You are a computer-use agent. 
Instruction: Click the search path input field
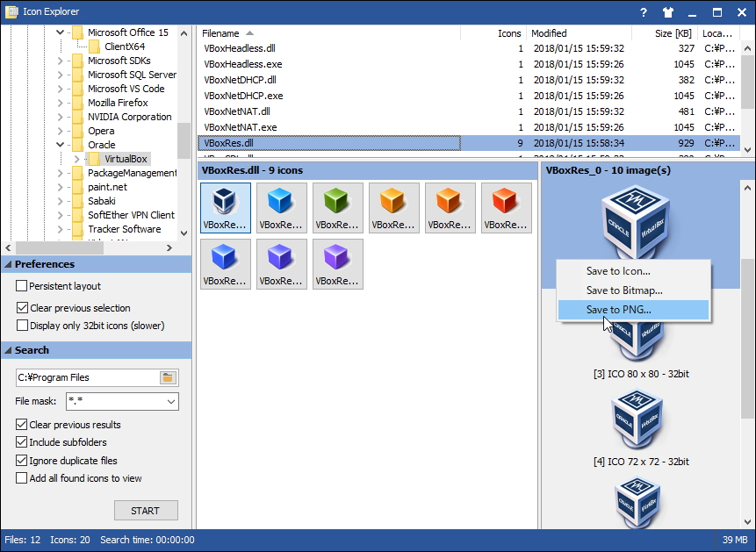[87, 377]
